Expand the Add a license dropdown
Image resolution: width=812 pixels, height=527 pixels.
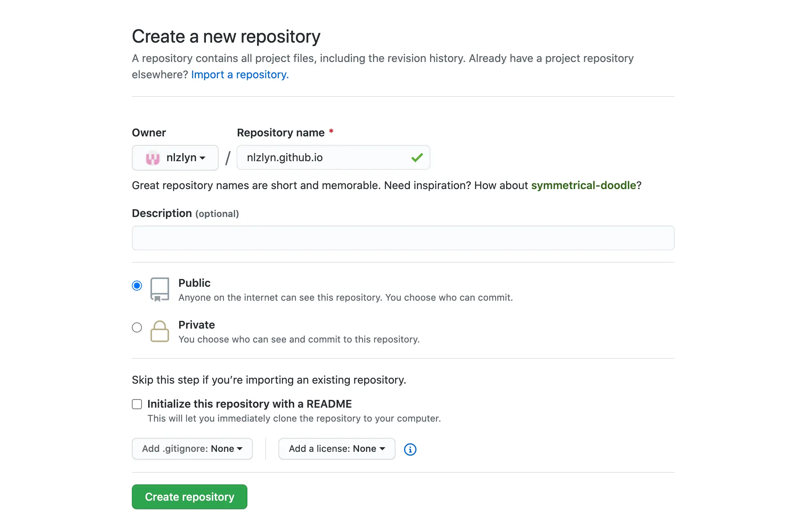(x=337, y=449)
